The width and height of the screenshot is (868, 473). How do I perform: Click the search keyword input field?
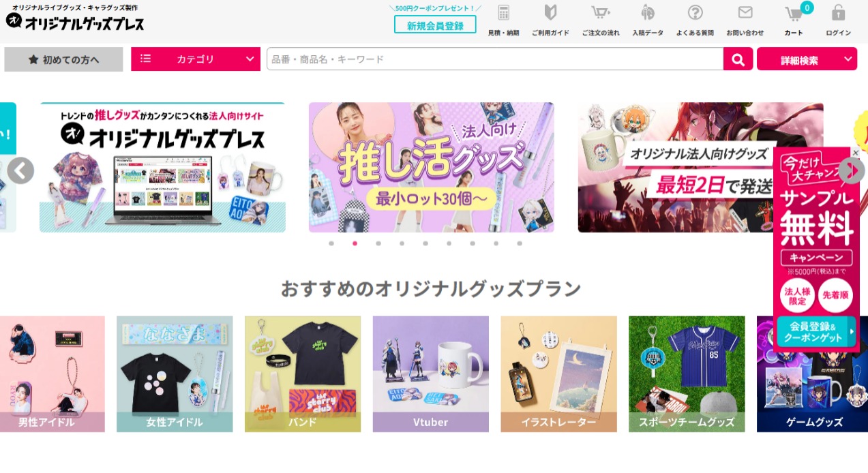coord(494,59)
